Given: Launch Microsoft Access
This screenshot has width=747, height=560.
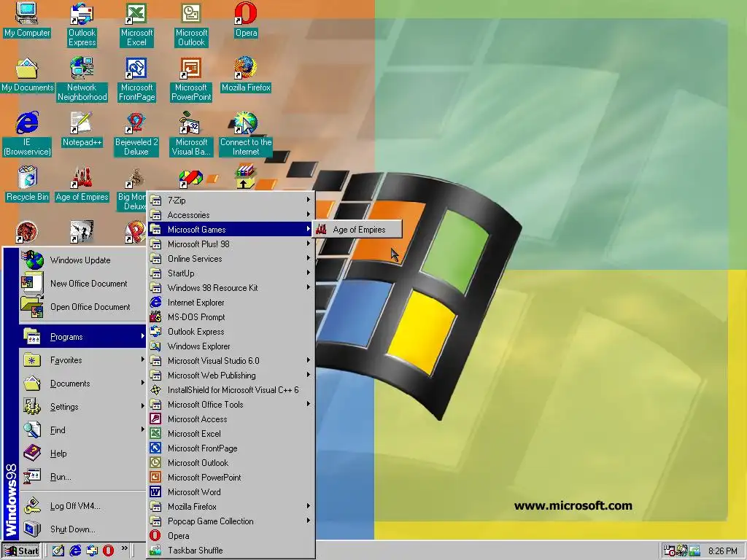Looking at the screenshot, I should tap(231, 419).
